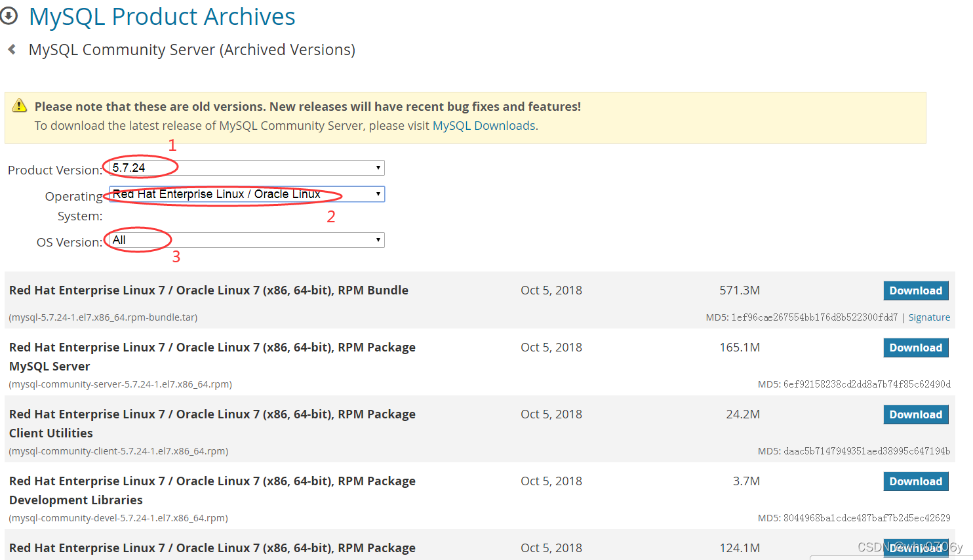Follow the MySQL Downloads link
973x560 pixels.
pos(484,125)
